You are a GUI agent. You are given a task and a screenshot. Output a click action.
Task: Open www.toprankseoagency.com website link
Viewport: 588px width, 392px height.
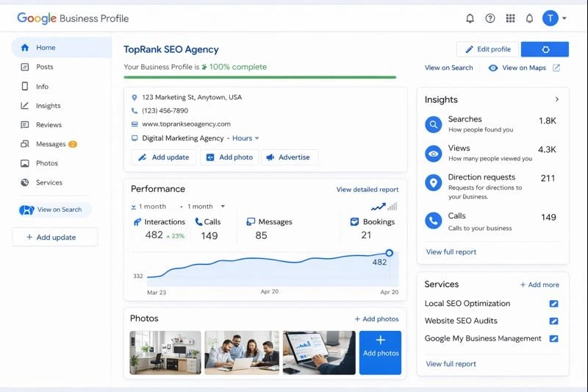(x=186, y=124)
